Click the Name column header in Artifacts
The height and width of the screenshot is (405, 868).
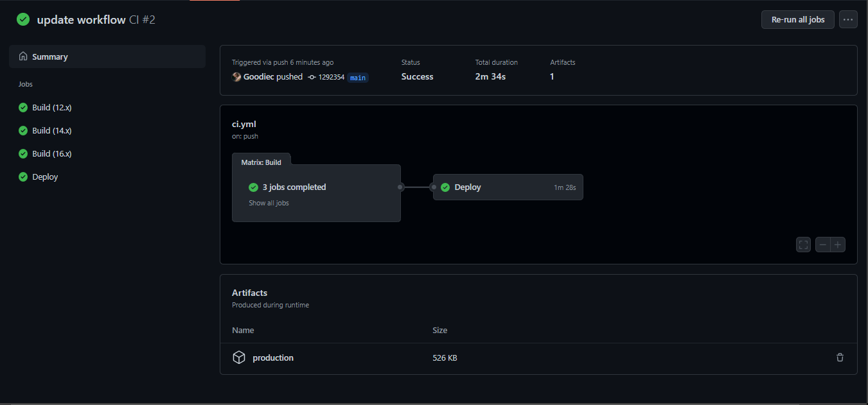click(243, 330)
